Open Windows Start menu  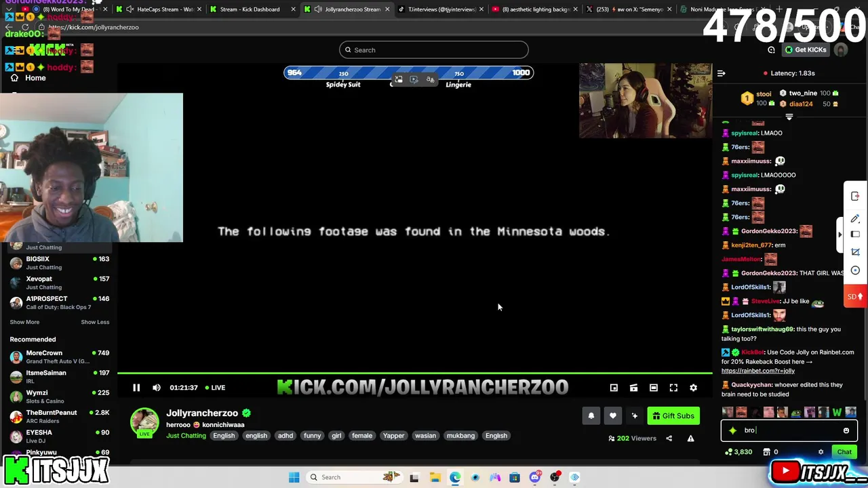tap(294, 477)
